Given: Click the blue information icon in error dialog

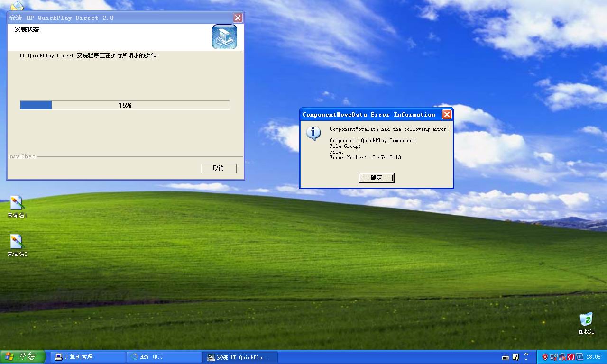Looking at the screenshot, I should [313, 134].
